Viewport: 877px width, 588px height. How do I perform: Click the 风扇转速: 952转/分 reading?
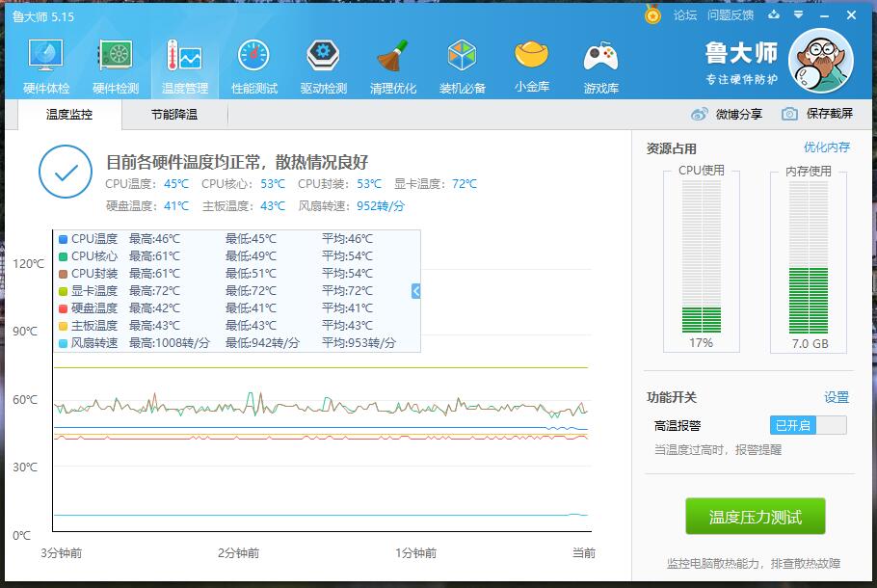click(351, 206)
